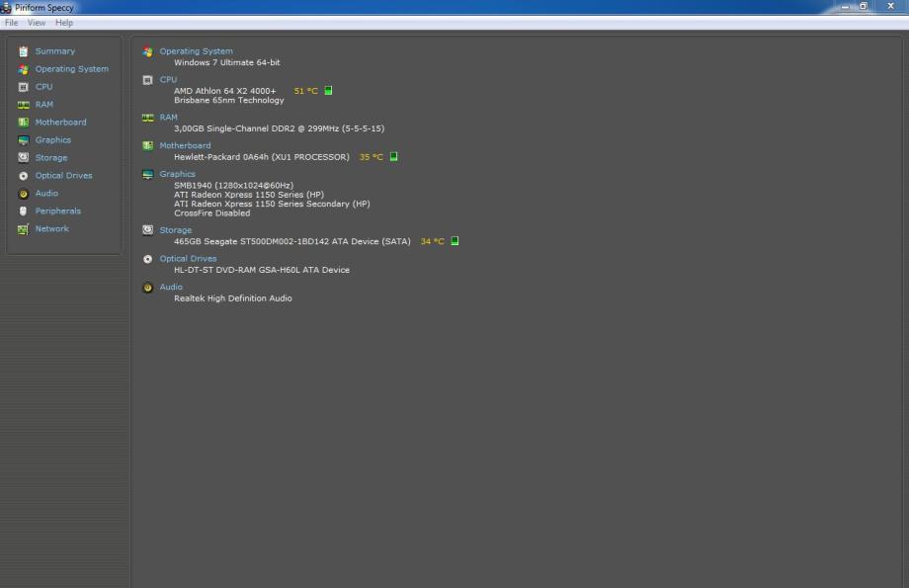Click the Summary clipboard icon in sidebar
This screenshot has height=588, width=909.
23,51
